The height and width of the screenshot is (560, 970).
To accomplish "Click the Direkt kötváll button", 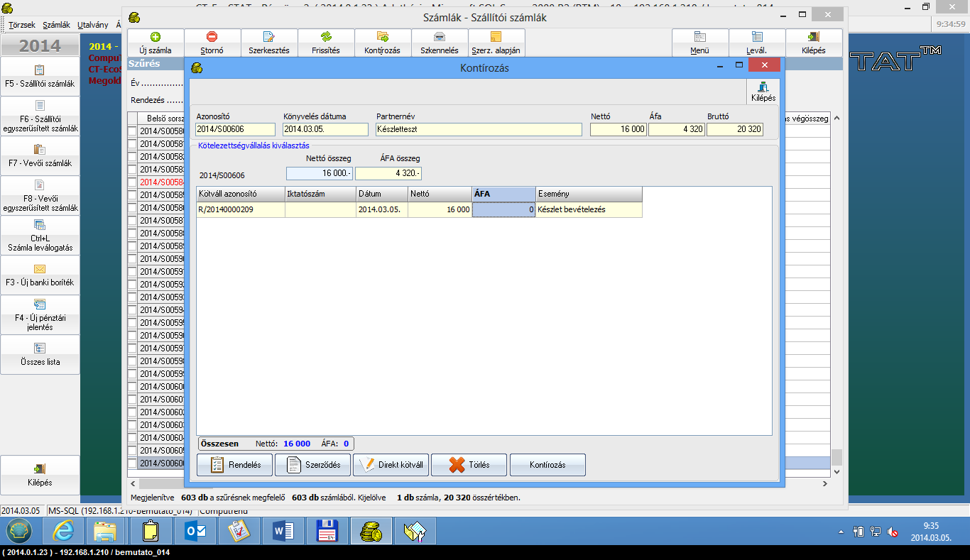I will click(x=391, y=465).
